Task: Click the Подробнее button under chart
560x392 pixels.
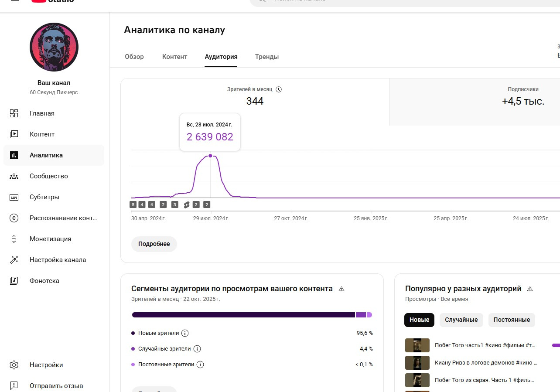Action: (x=154, y=244)
